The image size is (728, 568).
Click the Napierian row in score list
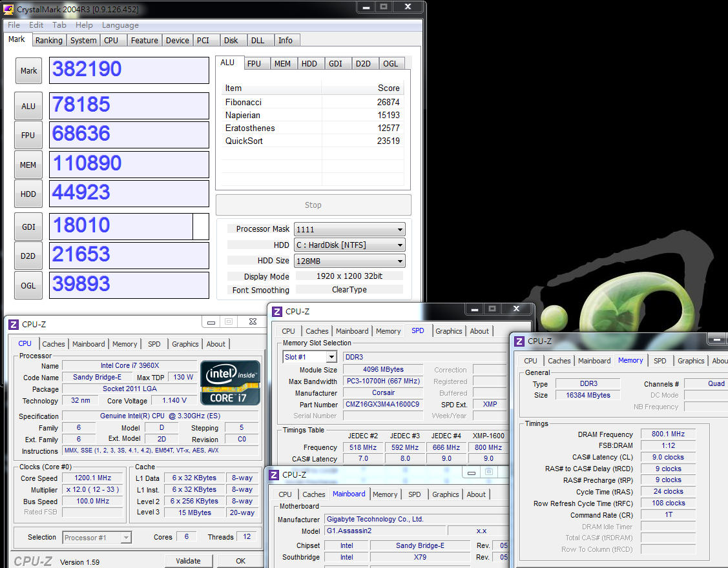coord(313,115)
